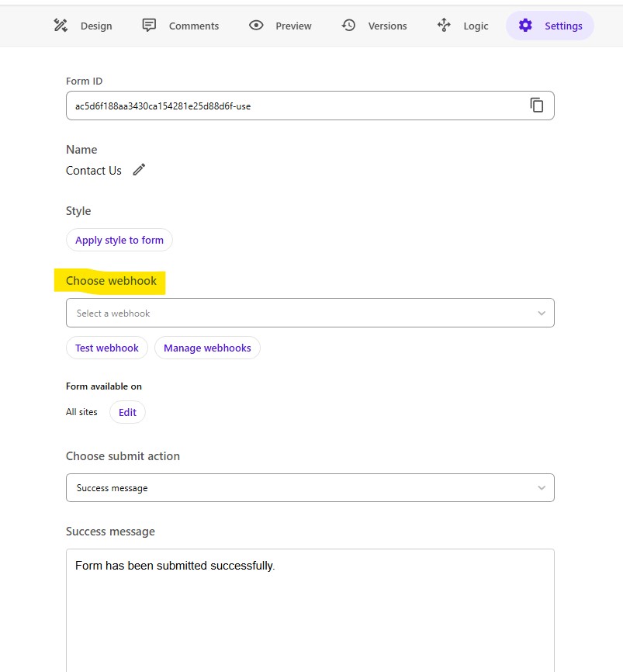This screenshot has width=623, height=672.
Task: Click the Form available on label
Action: [104, 386]
